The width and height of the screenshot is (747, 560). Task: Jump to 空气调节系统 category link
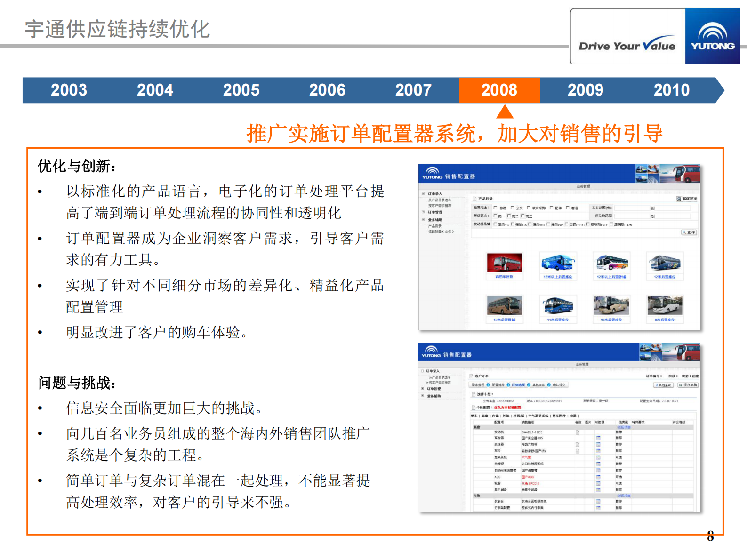click(538, 416)
